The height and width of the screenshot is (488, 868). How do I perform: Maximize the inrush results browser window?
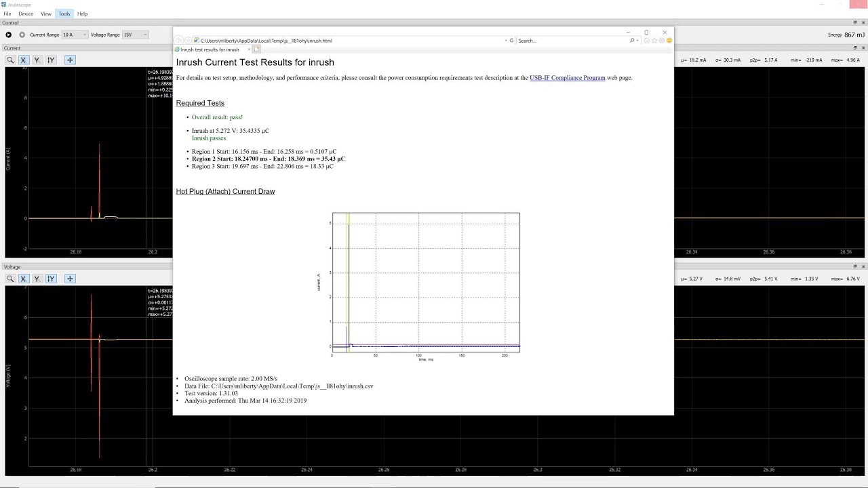646,32
